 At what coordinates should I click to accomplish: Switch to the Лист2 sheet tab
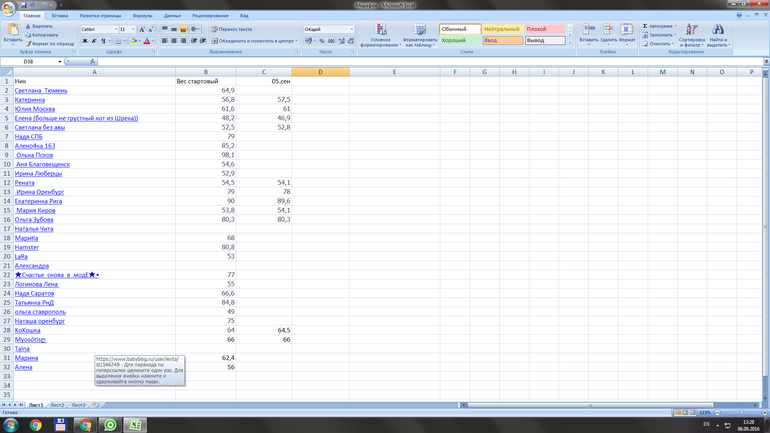click(57, 405)
